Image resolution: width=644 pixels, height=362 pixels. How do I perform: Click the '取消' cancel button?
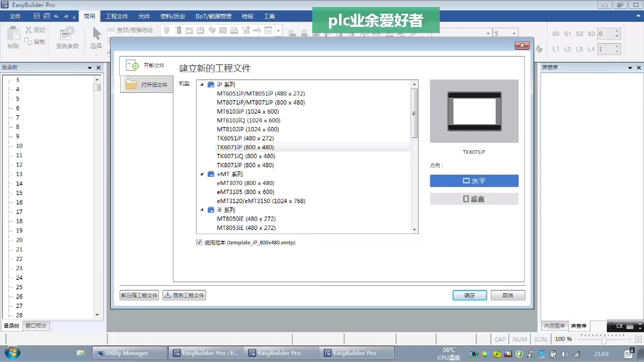508,295
